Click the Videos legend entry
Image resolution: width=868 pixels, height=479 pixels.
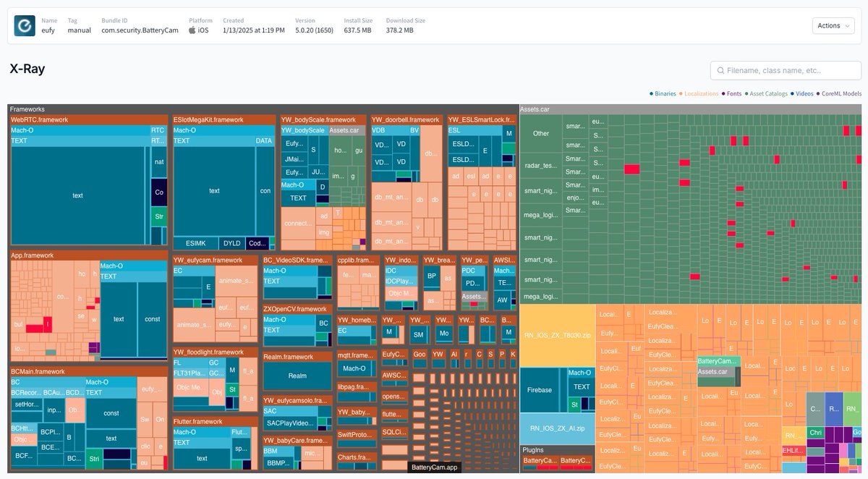coord(803,93)
